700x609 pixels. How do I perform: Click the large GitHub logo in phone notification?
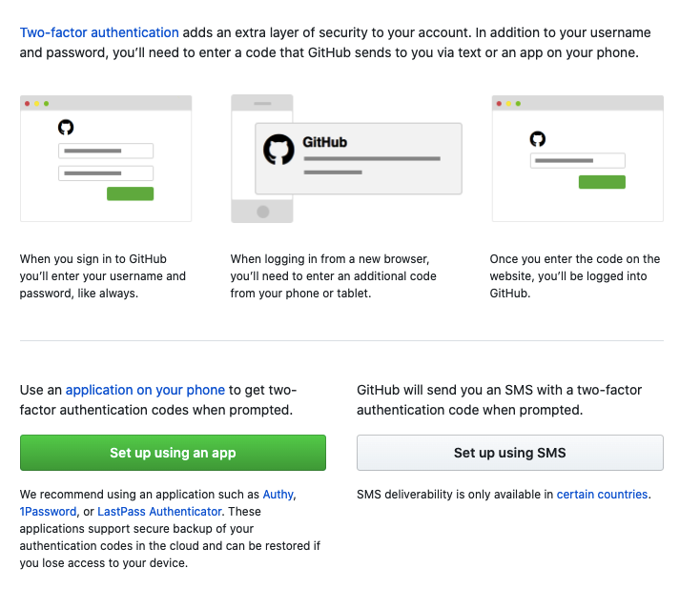(278, 150)
